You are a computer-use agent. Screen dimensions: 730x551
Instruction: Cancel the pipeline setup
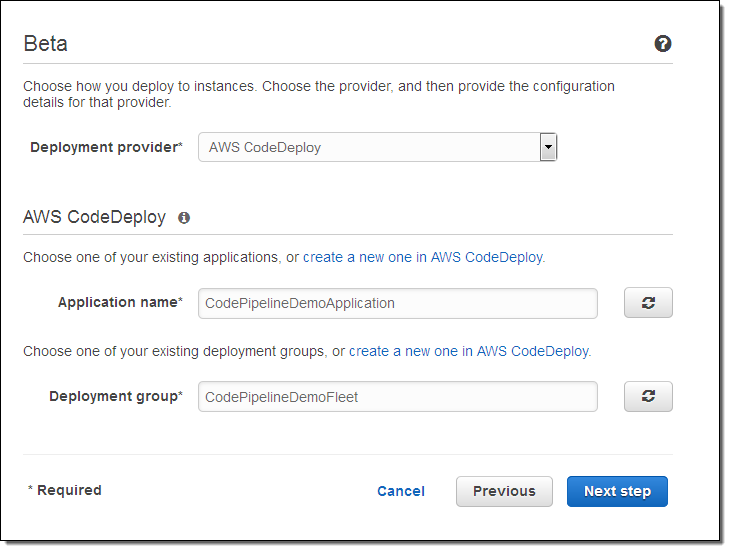pos(401,491)
